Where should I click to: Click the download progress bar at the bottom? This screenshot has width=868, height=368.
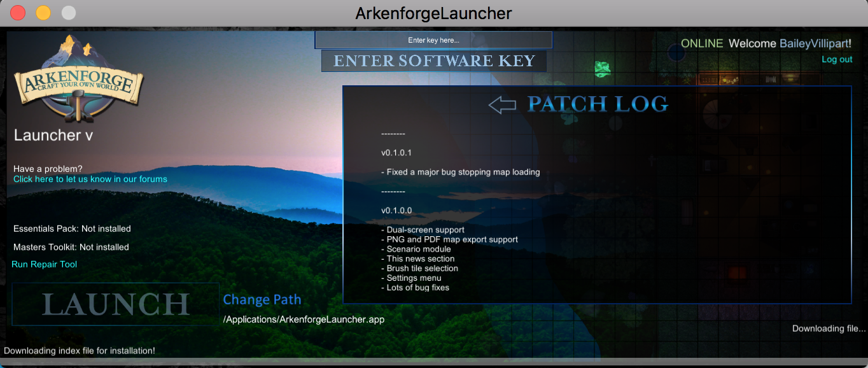[x=434, y=362]
